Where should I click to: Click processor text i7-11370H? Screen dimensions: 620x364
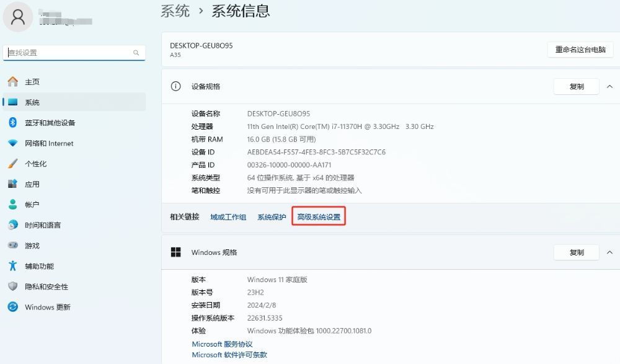(340, 127)
